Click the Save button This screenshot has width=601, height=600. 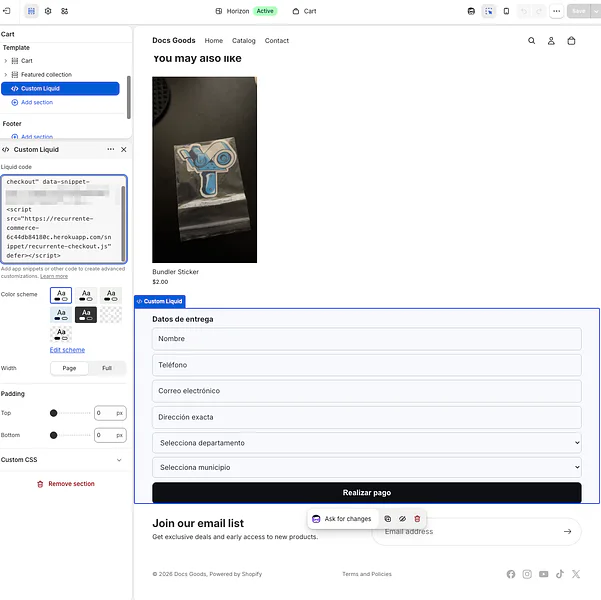point(579,11)
